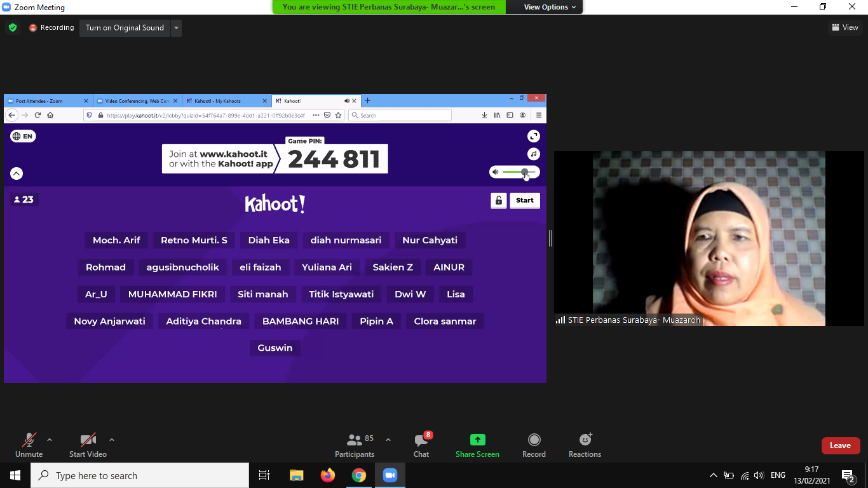
Task: Click the Firefox search box
Action: point(400,115)
